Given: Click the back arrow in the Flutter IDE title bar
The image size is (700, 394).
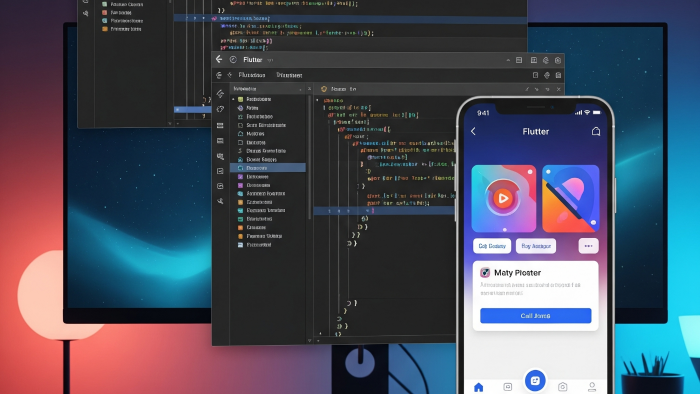Looking at the screenshot, I should 219,59.
